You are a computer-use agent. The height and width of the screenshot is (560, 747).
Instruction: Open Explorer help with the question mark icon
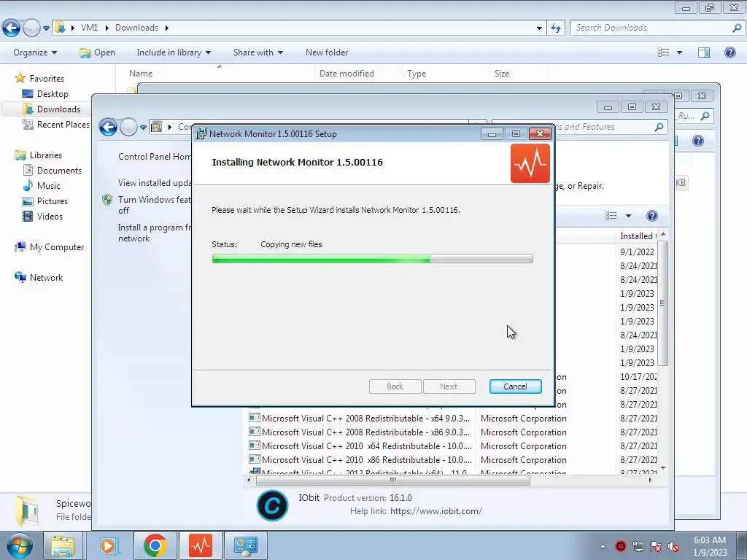[x=729, y=52]
